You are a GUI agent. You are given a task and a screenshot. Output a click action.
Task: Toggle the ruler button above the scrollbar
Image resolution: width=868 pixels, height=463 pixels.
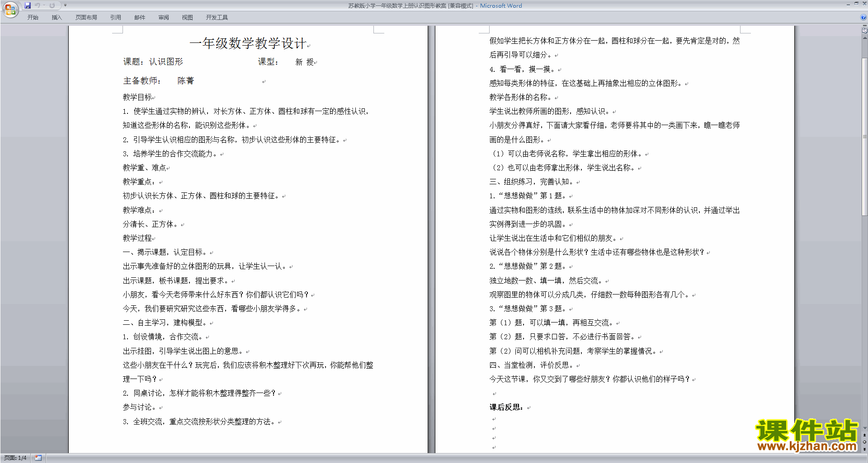tap(865, 31)
